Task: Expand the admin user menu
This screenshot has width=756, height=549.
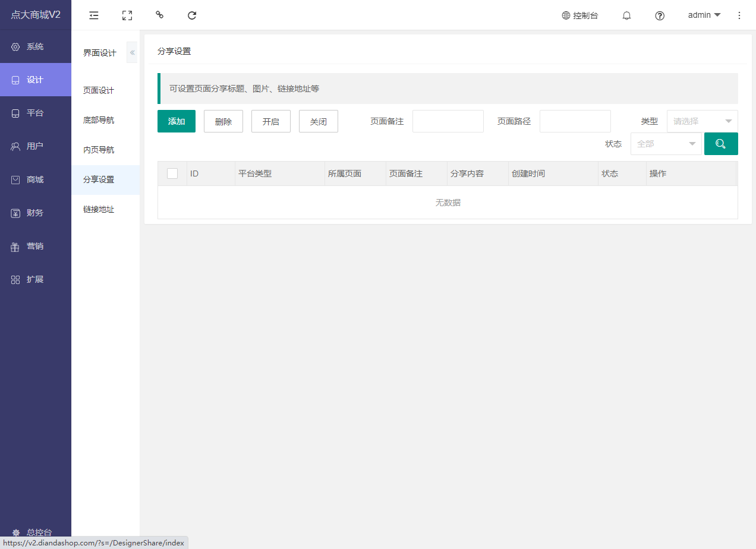Action: point(704,15)
